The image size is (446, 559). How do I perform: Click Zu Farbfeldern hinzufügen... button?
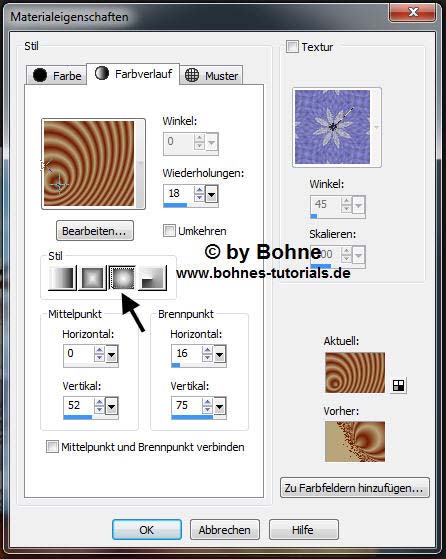click(355, 487)
